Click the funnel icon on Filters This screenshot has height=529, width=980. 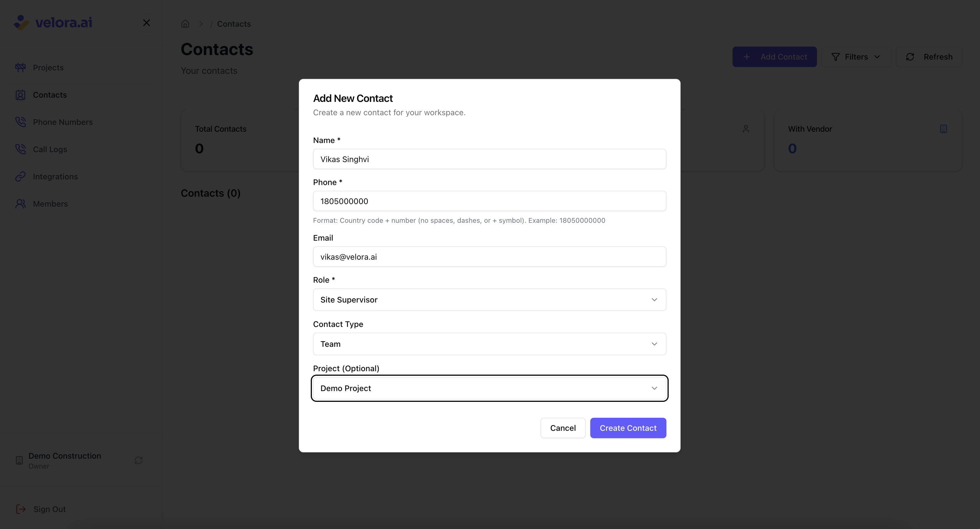(835, 57)
